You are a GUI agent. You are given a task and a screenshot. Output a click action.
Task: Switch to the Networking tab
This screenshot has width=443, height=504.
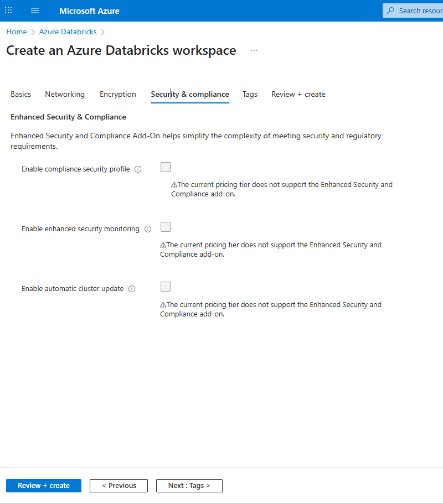tap(65, 94)
